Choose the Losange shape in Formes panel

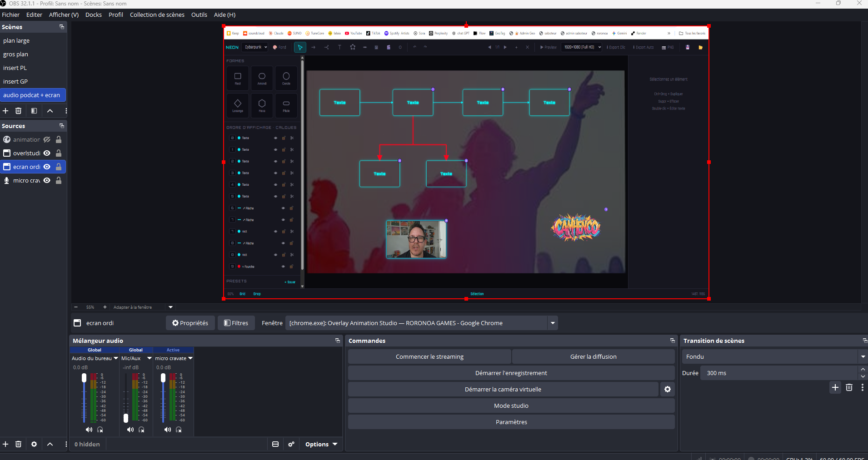(238, 105)
